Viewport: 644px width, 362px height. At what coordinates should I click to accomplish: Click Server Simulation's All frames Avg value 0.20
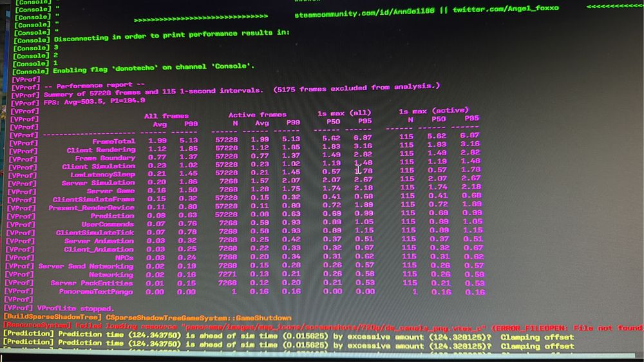pos(156,182)
